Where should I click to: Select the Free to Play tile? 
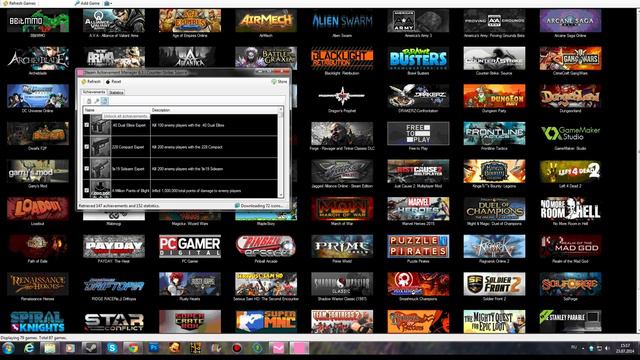pos(418,133)
